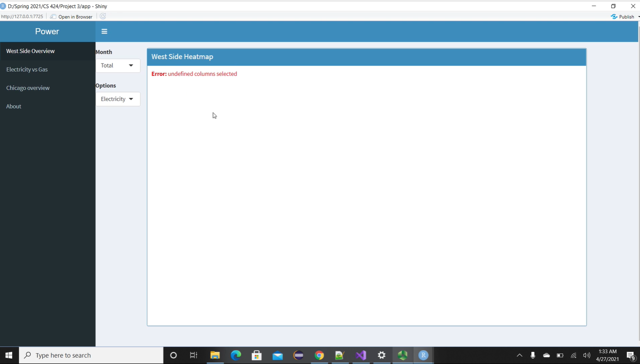640x364 pixels.
Task: Expand the Month dropdown showing Total
Action: pos(118,65)
